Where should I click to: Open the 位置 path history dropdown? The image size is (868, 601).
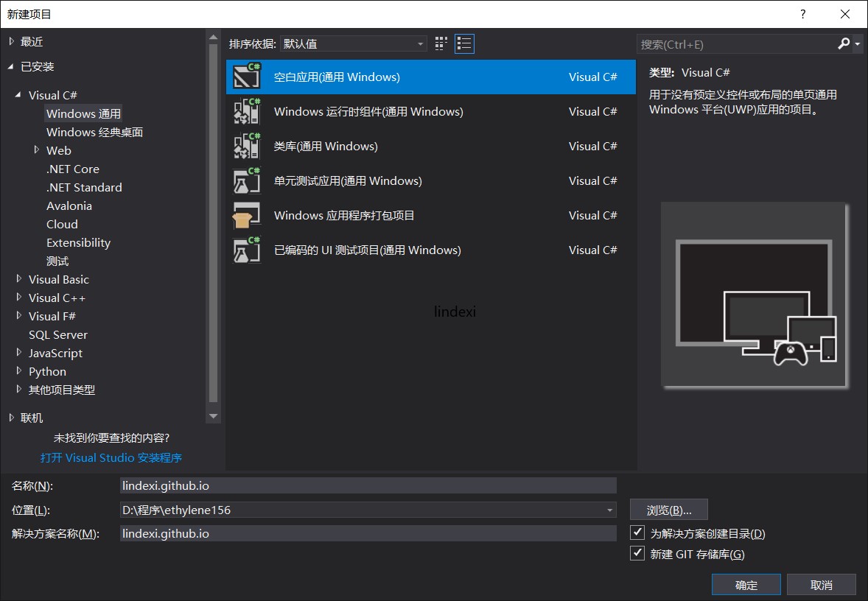coord(609,510)
